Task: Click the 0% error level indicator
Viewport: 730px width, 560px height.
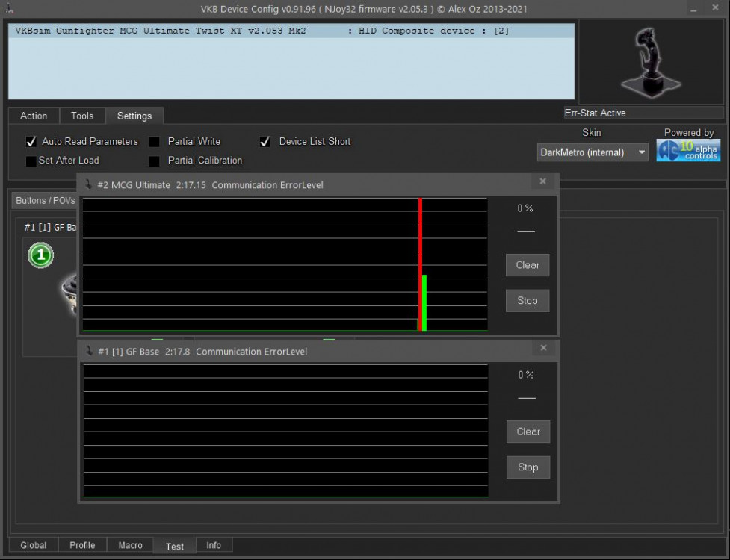Action: (527, 208)
